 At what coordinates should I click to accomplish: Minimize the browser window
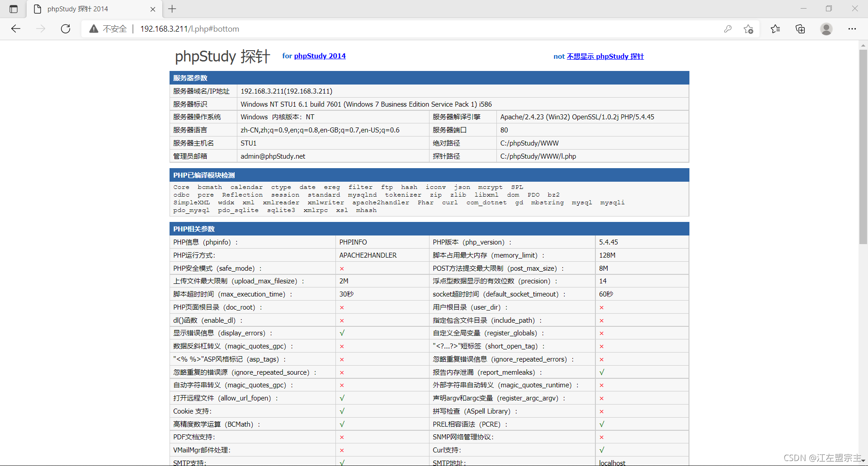[x=803, y=9]
